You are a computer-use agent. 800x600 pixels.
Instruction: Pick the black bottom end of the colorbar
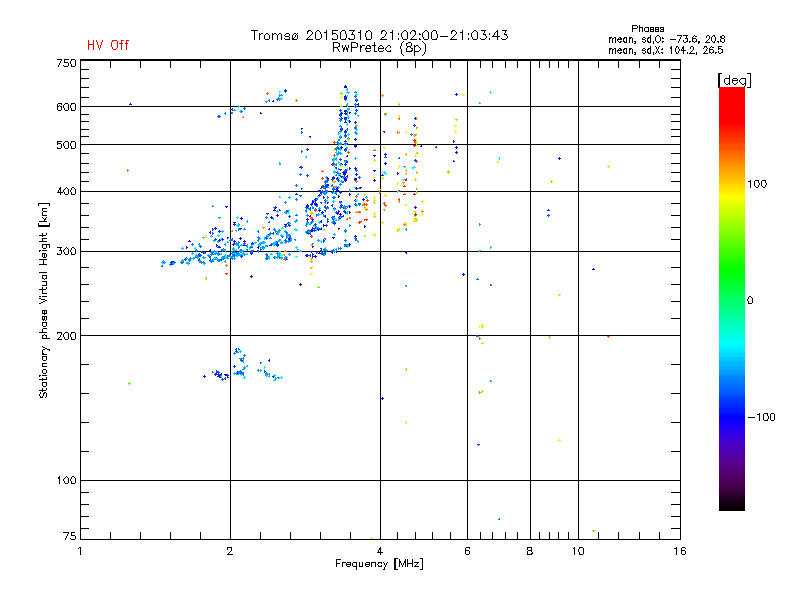[x=731, y=504]
